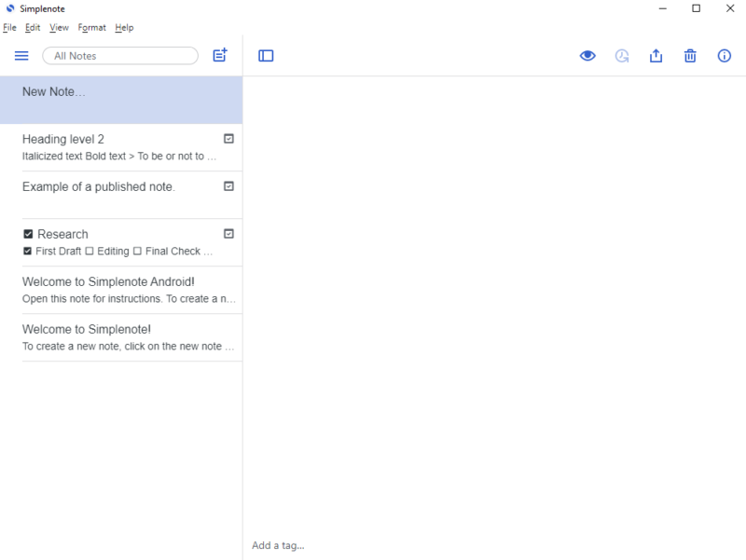Image resolution: width=746 pixels, height=560 pixels.
Task: Toggle markdown preview with the eye icon
Action: click(x=587, y=56)
